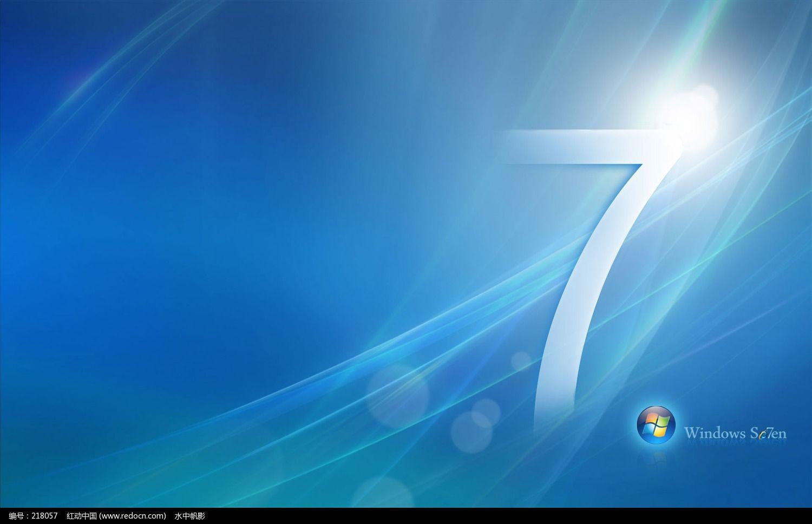Click the stylized 7 inside Se7en

767,433
